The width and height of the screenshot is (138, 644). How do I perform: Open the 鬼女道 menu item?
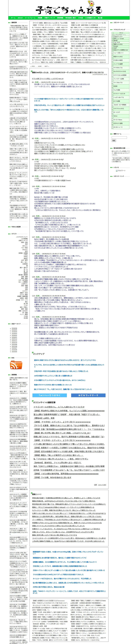[x=100, y=18]
